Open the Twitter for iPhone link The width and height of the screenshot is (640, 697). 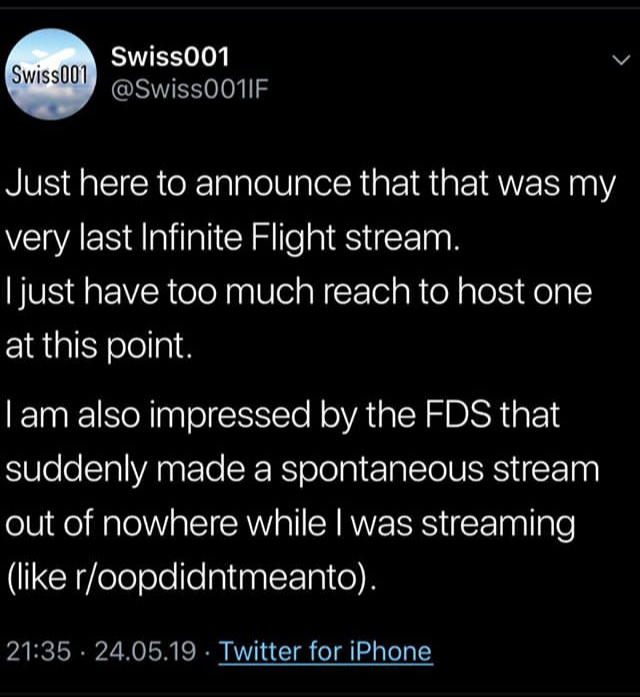pos(326,652)
